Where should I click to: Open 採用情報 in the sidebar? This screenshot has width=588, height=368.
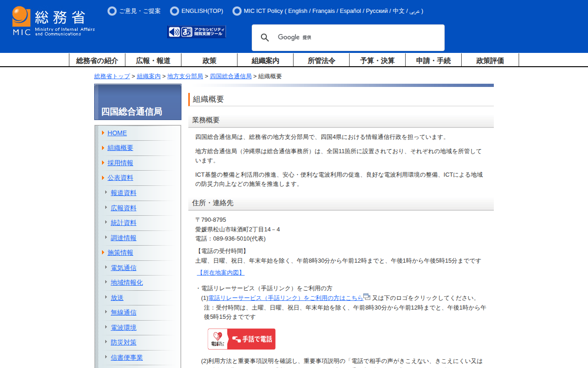(x=120, y=163)
